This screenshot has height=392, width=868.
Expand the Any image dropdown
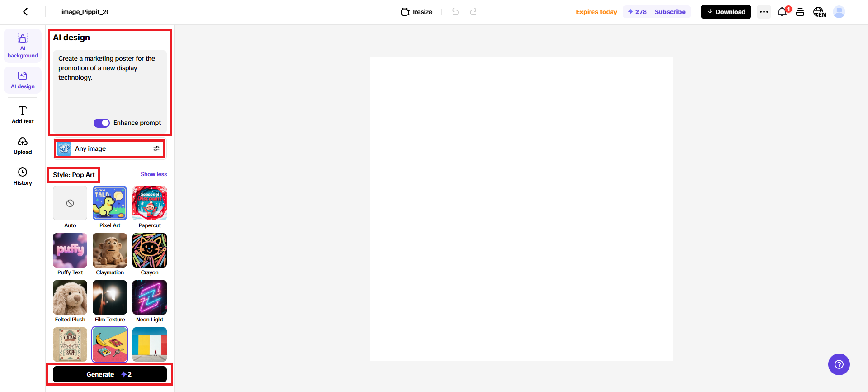(x=110, y=148)
